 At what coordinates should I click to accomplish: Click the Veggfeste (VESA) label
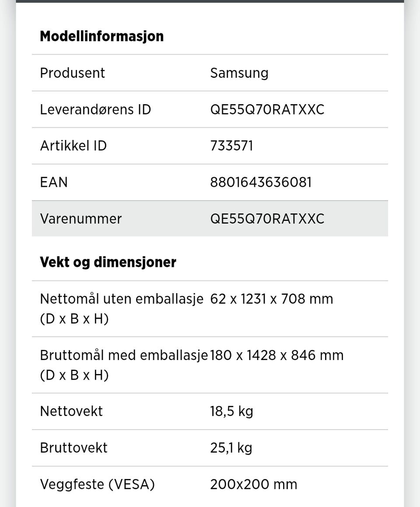tap(97, 484)
